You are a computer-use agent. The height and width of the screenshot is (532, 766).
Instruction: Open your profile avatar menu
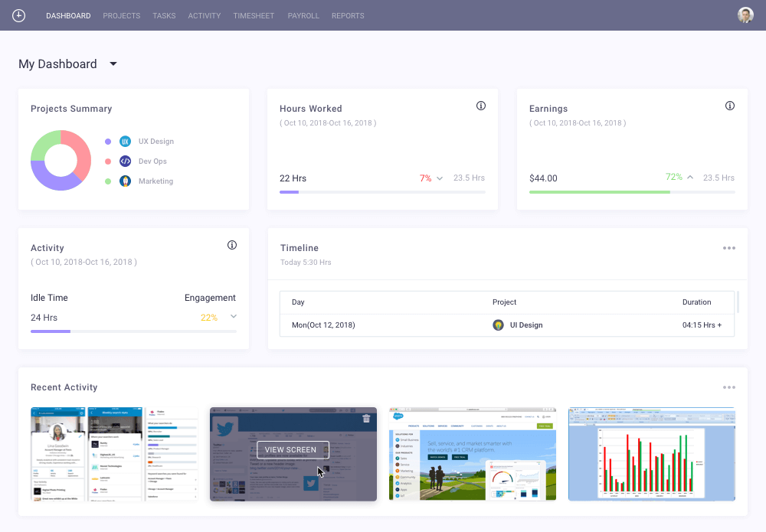(745, 15)
